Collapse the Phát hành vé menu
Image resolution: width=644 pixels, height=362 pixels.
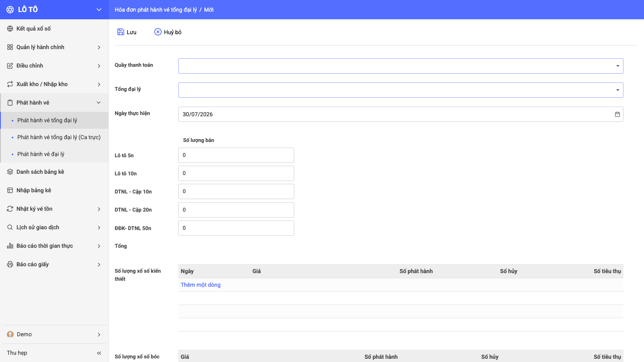(99, 103)
